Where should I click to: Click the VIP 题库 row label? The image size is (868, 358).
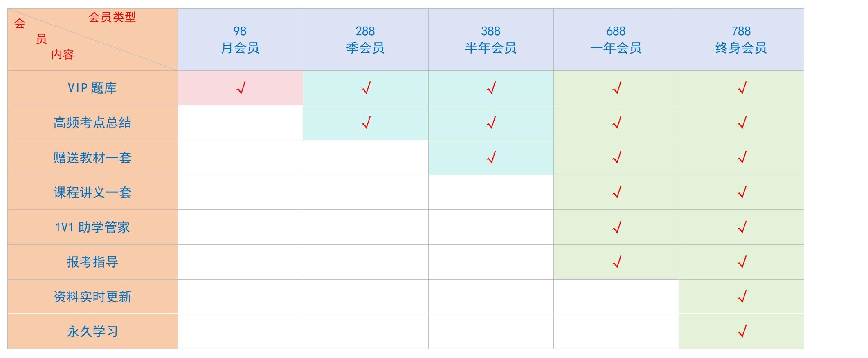(x=92, y=88)
